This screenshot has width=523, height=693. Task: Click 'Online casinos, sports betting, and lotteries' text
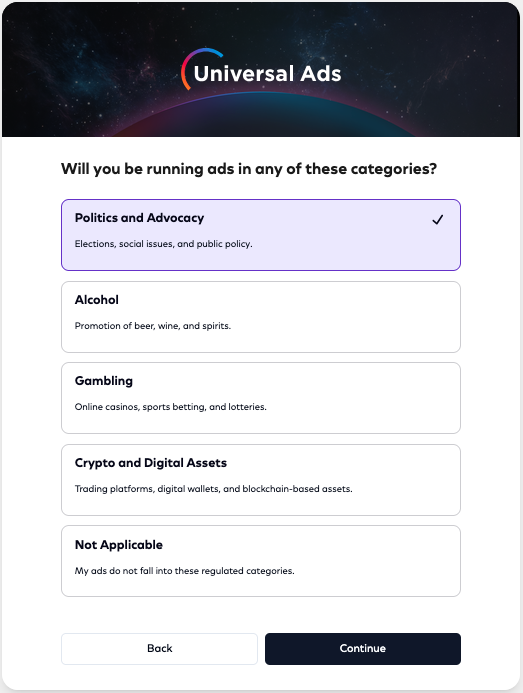click(171, 407)
